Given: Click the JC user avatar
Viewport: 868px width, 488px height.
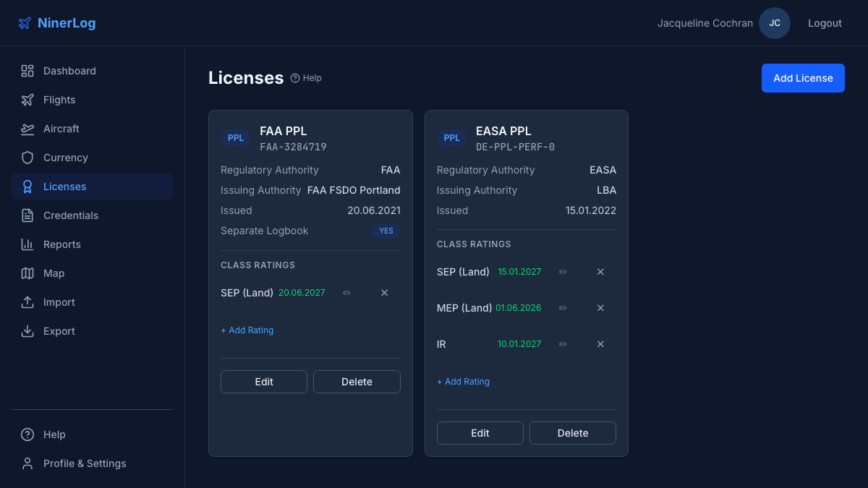Looking at the screenshot, I should [x=775, y=23].
